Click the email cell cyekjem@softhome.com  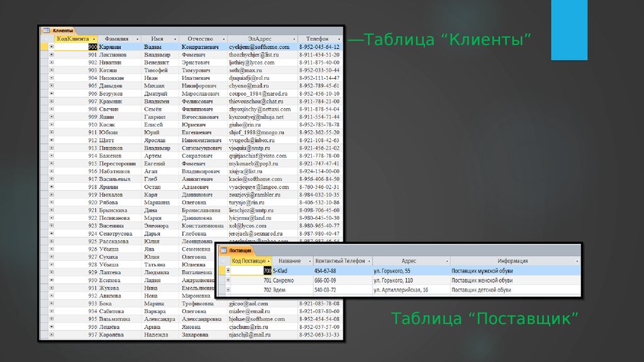tap(259, 47)
